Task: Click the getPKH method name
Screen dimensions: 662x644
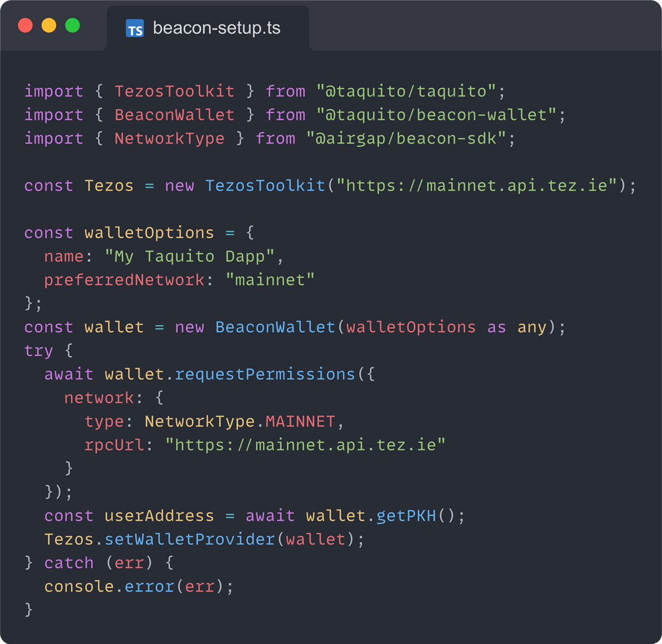Action: 406,516
